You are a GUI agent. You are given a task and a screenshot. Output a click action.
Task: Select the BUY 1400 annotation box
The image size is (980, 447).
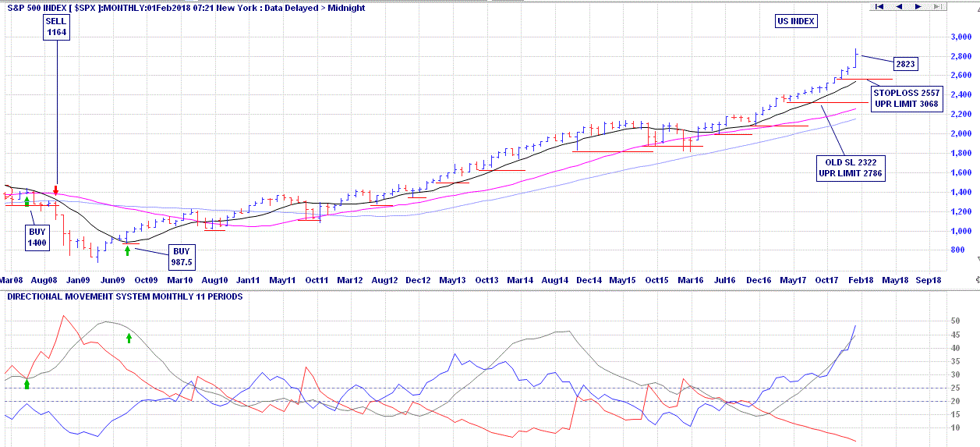(37, 237)
